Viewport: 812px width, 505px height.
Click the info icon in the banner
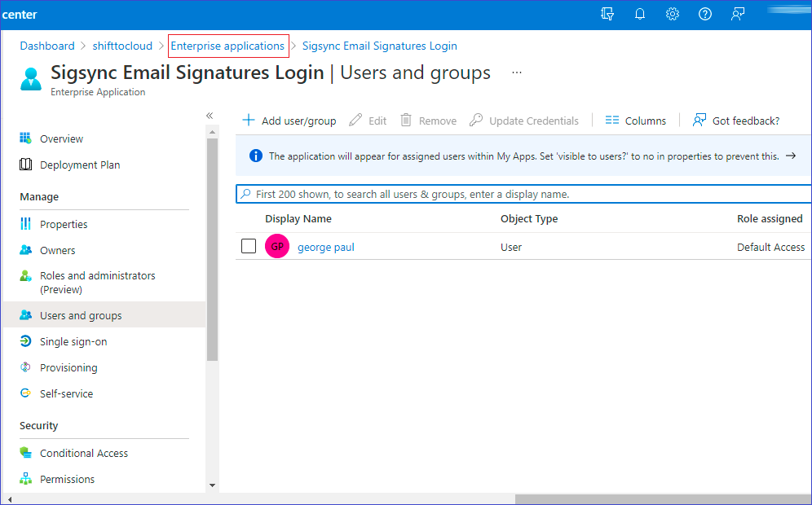pyautogui.click(x=256, y=156)
